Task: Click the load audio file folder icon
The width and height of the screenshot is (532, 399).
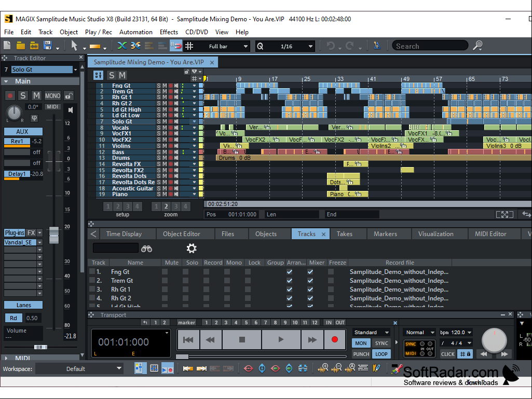Action: pyautogui.click(x=34, y=46)
